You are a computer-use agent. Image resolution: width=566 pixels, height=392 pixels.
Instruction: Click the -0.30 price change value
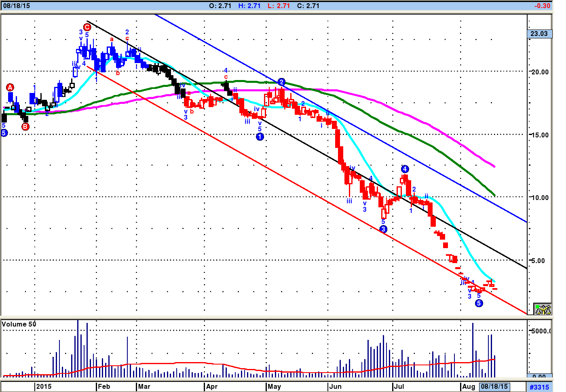click(542, 6)
